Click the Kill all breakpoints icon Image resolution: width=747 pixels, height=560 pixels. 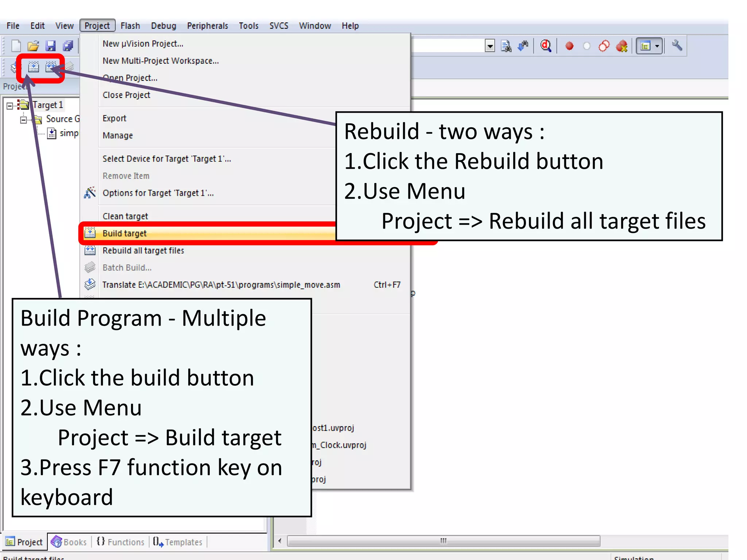pyautogui.click(x=622, y=46)
